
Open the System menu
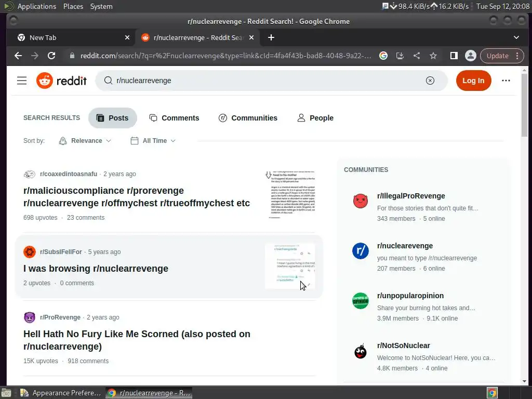pyautogui.click(x=101, y=6)
